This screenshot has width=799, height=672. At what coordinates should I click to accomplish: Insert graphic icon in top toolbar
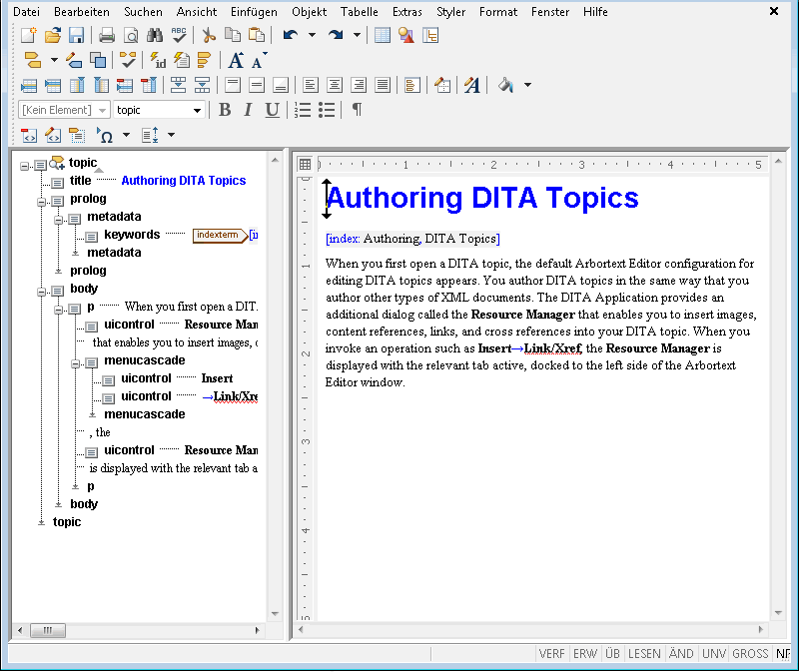point(406,35)
